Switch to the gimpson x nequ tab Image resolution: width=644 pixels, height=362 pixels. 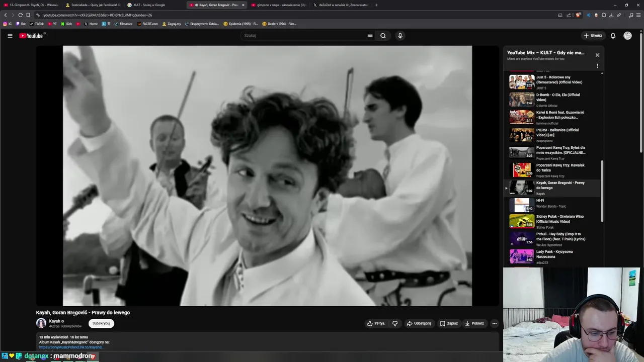[279, 5]
